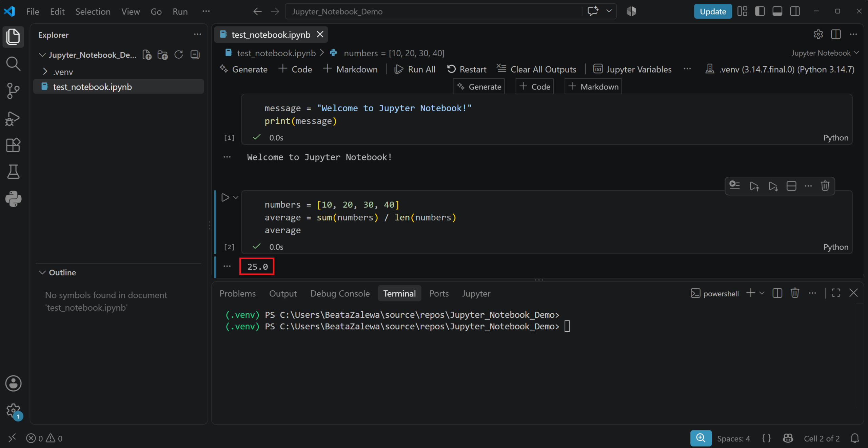Collapse the Jupyter_Notebook_De... project root
The image size is (868, 448).
(42, 55)
